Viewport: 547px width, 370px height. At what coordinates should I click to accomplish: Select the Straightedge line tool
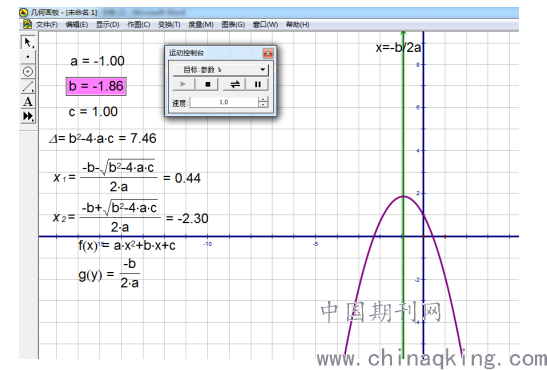[28, 86]
